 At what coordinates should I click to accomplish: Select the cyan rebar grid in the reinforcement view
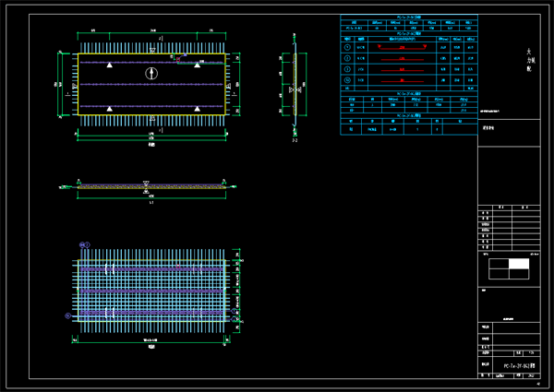[151, 291]
